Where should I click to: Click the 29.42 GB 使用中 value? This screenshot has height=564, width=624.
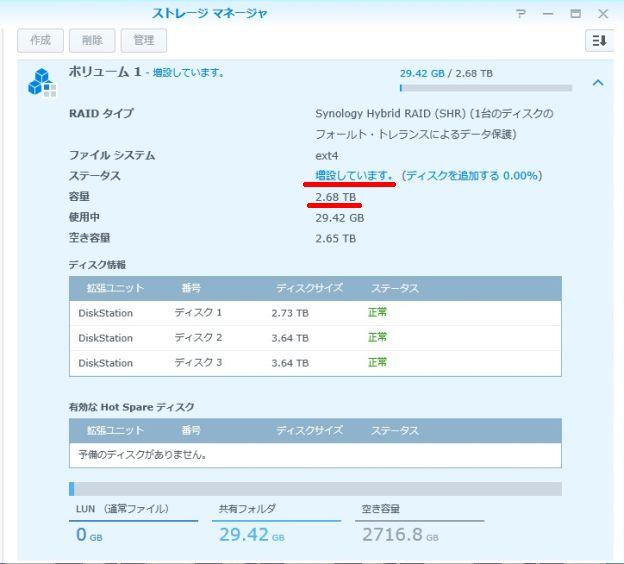click(339, 218)
